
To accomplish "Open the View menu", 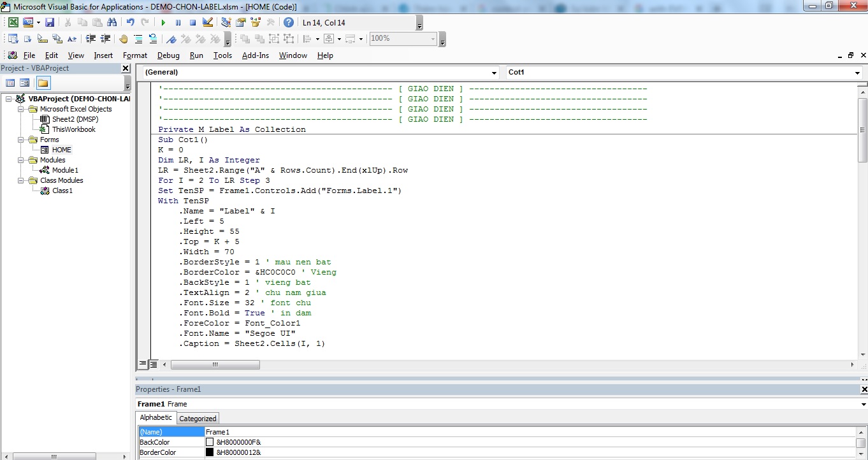I will [x=76, y=55].
